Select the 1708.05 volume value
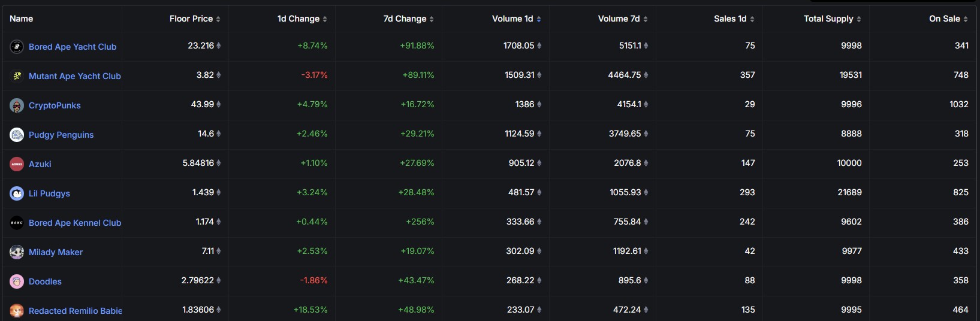 tap(519, 46)
